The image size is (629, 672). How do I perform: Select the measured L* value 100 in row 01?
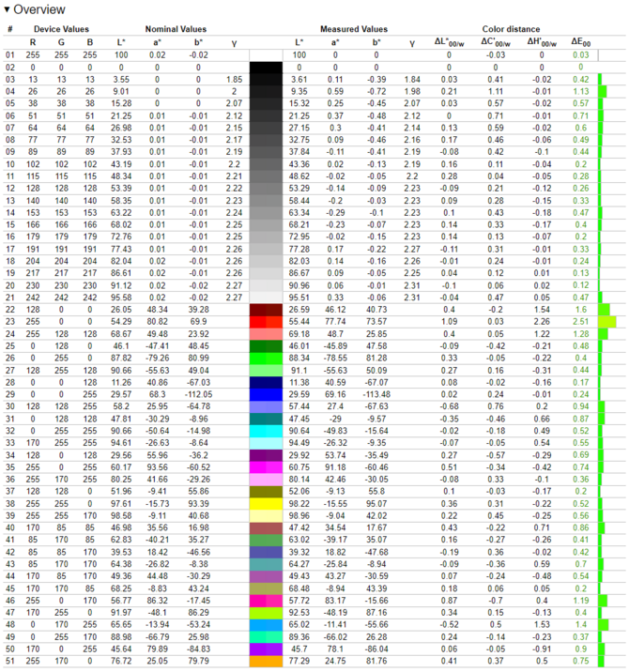[299, 55]
